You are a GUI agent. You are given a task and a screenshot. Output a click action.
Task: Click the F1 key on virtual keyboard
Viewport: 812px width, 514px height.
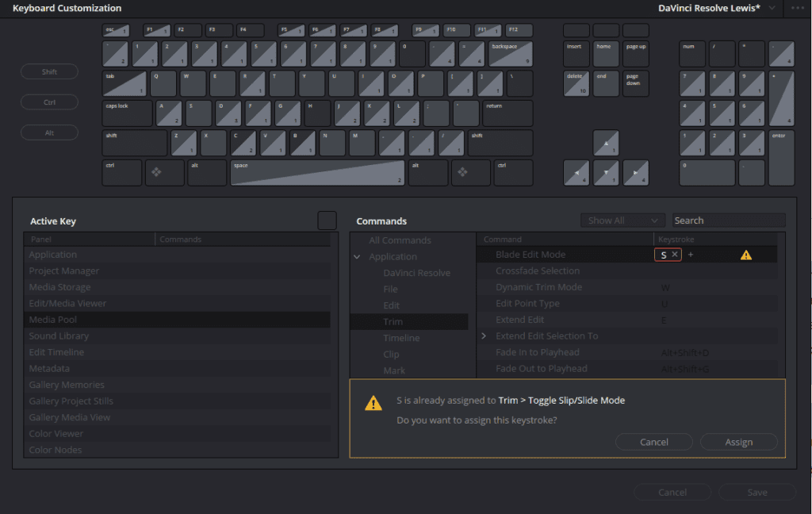156,30
